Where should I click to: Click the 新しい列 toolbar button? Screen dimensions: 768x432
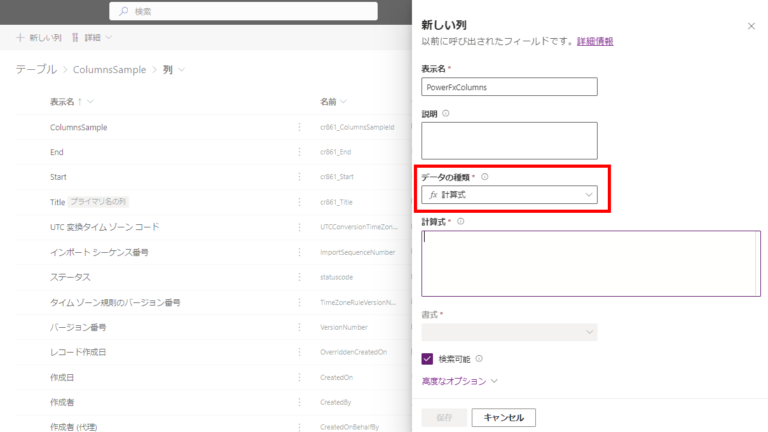tap(39, 38)
